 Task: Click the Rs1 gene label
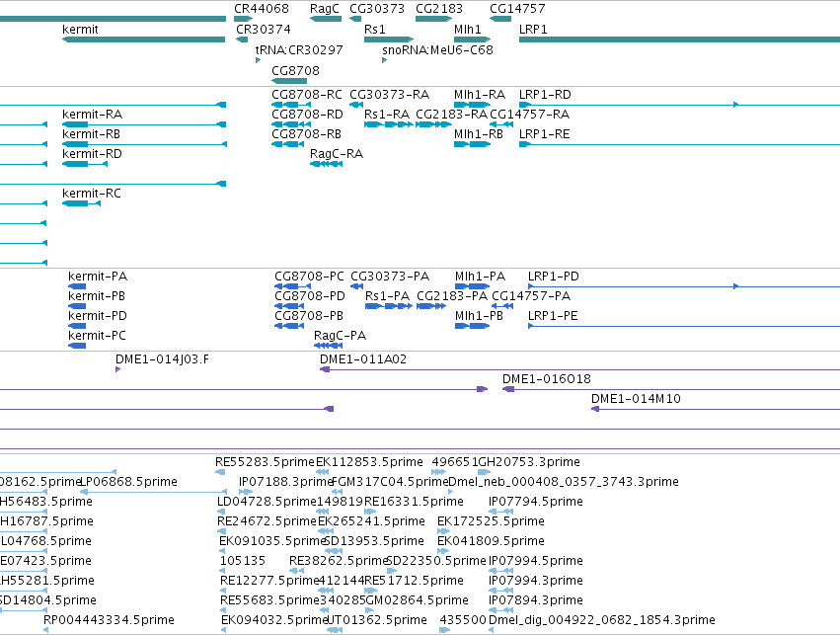click(375, 29)
